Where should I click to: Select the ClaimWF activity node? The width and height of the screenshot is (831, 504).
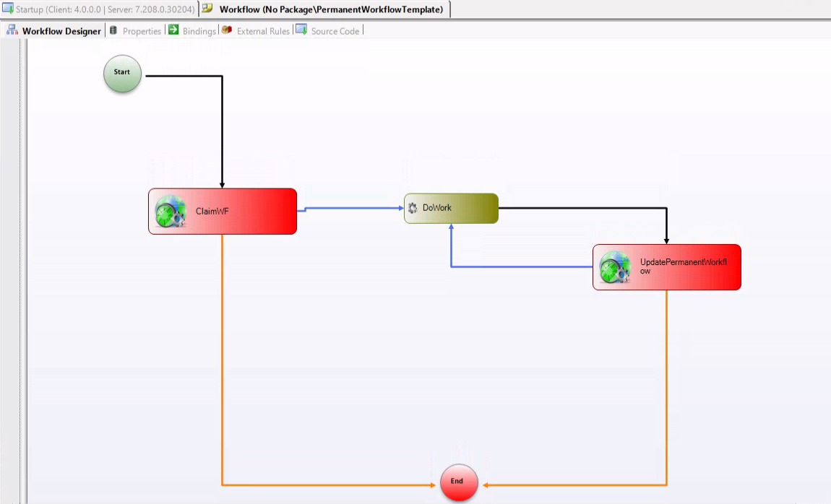pos(223,212)
